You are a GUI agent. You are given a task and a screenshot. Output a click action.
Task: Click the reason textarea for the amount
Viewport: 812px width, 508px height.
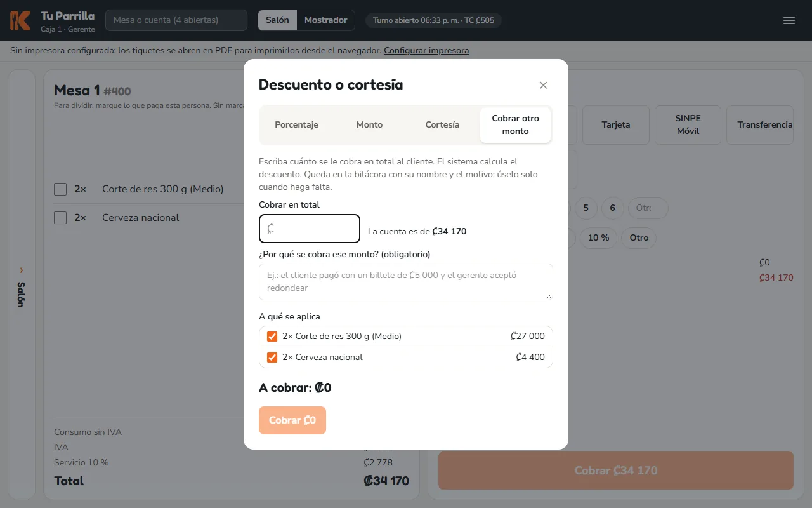click(406, 282)
